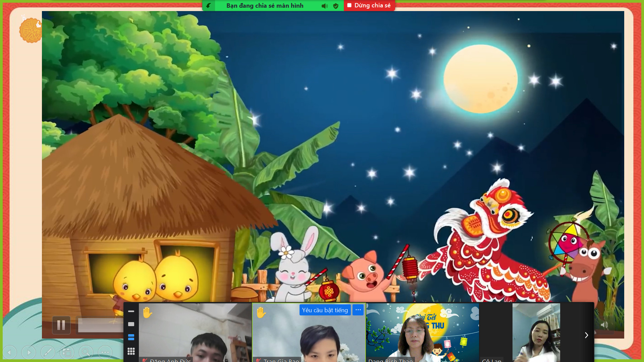Open more slideshow options ellipsis icon
Image resolution: width=644 pixels, height=362 pixels.
(x=105, y=352)
